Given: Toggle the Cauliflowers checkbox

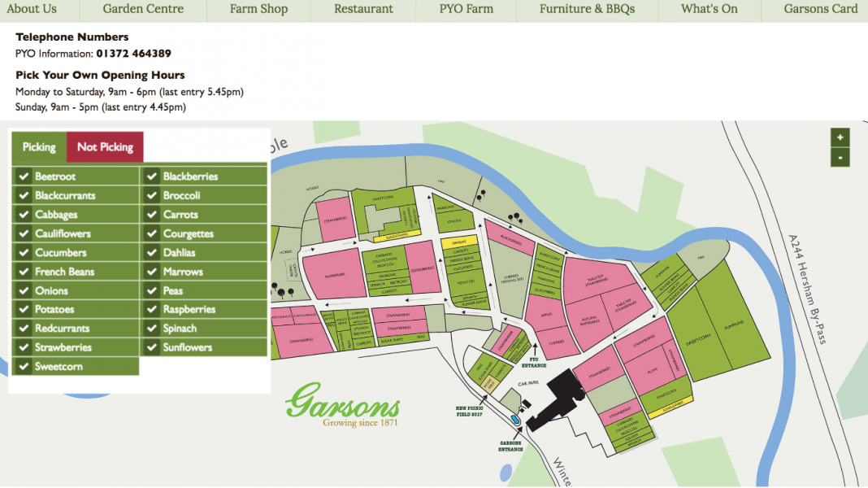Looking at the screenshot, I should point(24,233).
